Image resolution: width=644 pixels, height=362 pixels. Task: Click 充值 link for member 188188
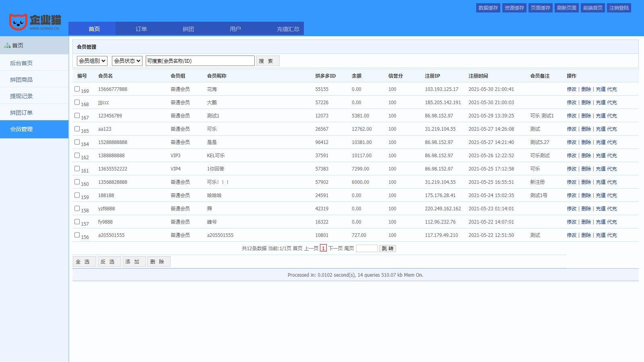(x=601, y=195)
